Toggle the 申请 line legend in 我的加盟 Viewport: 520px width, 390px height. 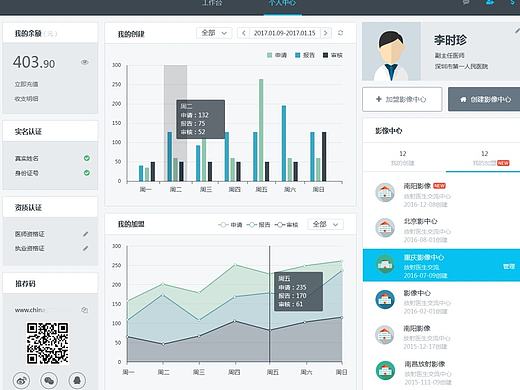(x=230, y=225)
